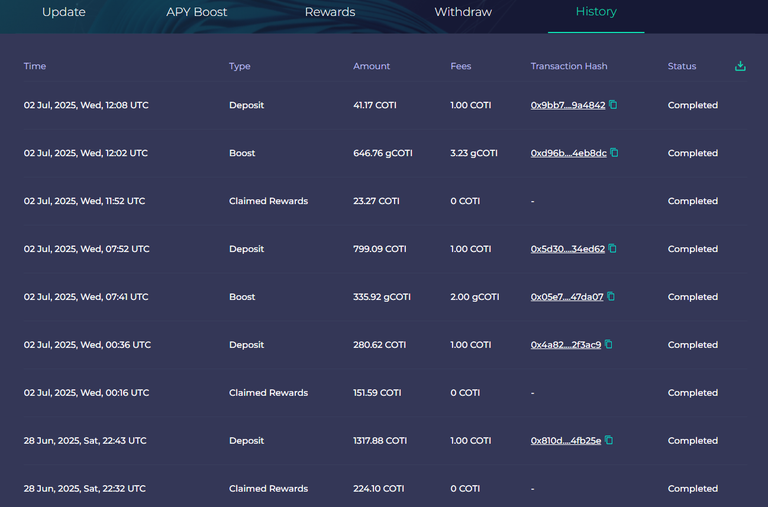768x507 pixels.
Task: Open transaction 0x4a82...2f3ac9 link
Action: (x=566, y=345)
